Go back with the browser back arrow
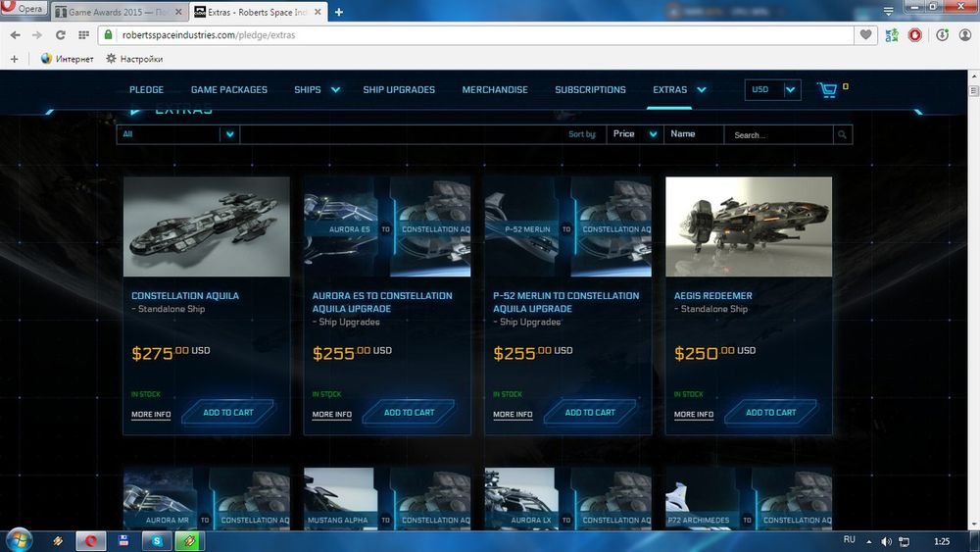 pyautogui.click(x=16, y=35)
